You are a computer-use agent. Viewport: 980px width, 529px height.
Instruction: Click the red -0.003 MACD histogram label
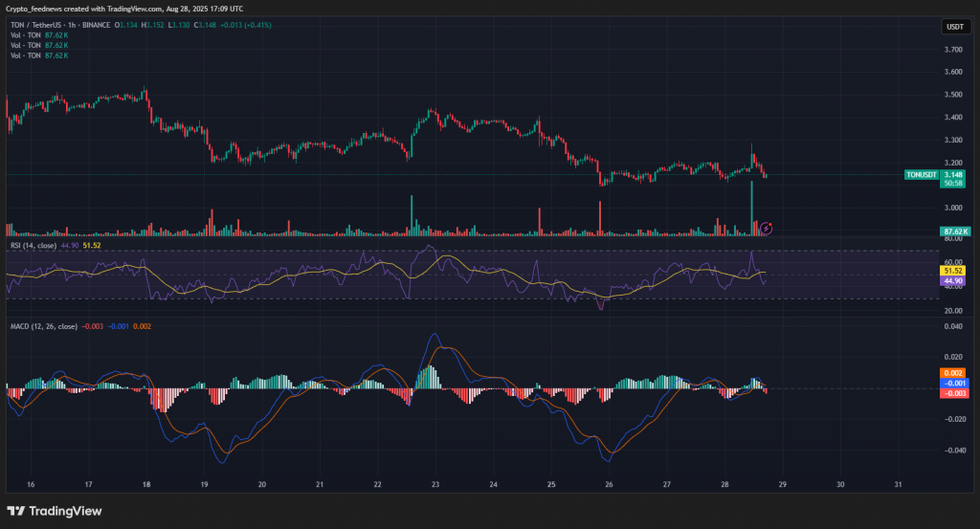tap(953, 393)
